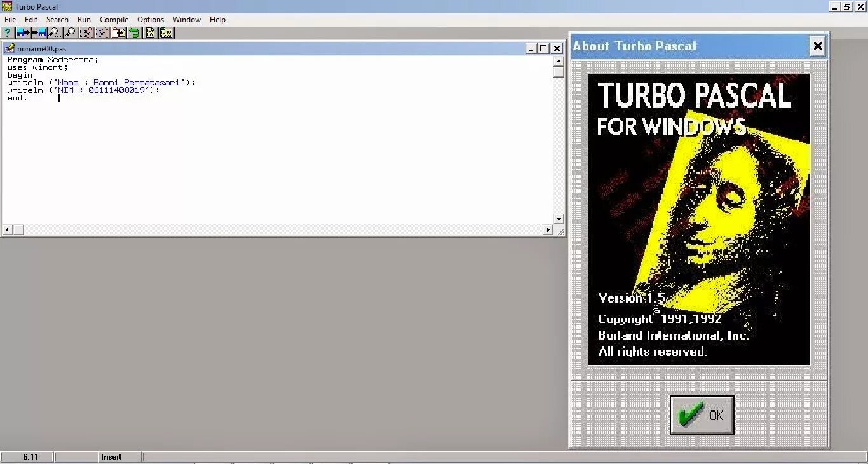Maximize the noname00.pas editor window
The width and height of the screenshot is (868, 464).
(x=543, y=48)
